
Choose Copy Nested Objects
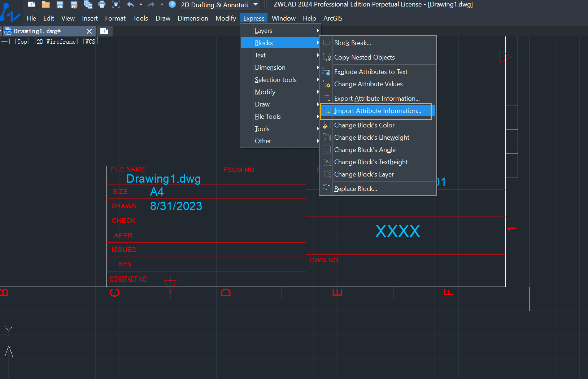(378, 57)
